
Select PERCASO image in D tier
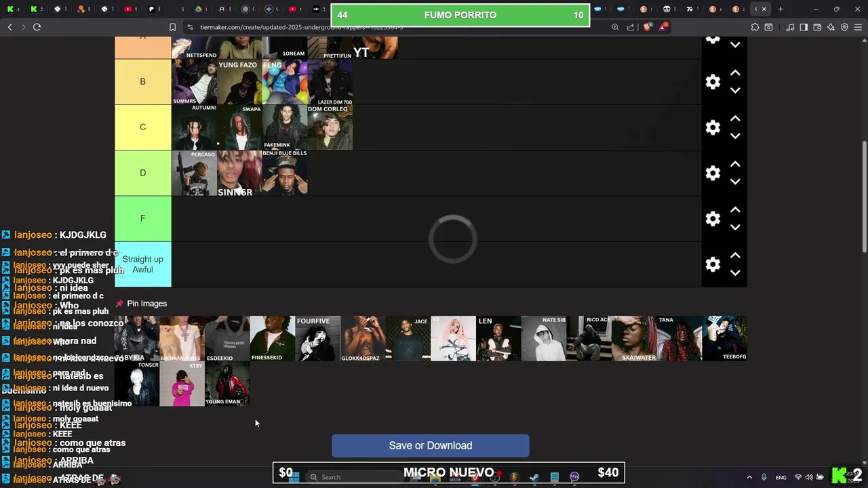point(194,173)
